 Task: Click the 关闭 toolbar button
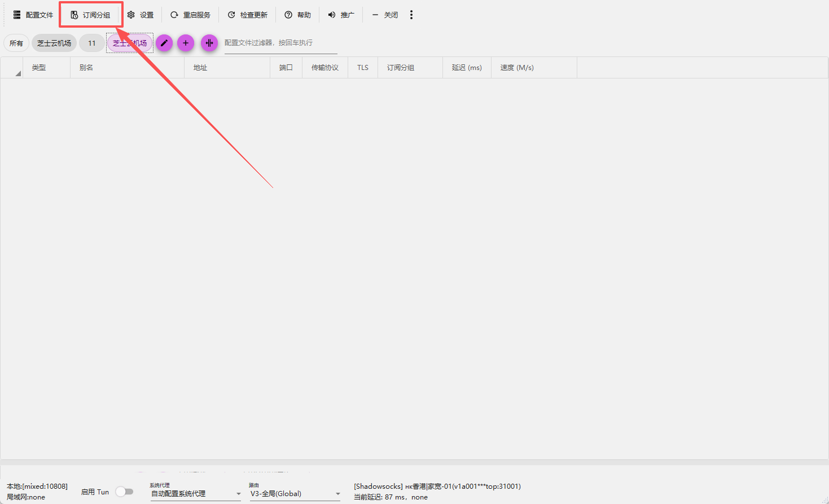[385, 15]
